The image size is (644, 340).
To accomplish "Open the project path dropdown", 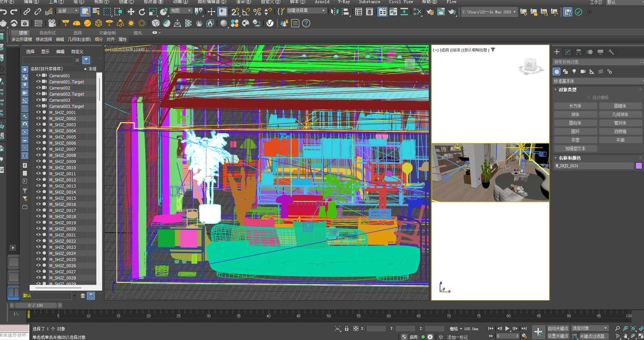I will click(x=489, y=12).
